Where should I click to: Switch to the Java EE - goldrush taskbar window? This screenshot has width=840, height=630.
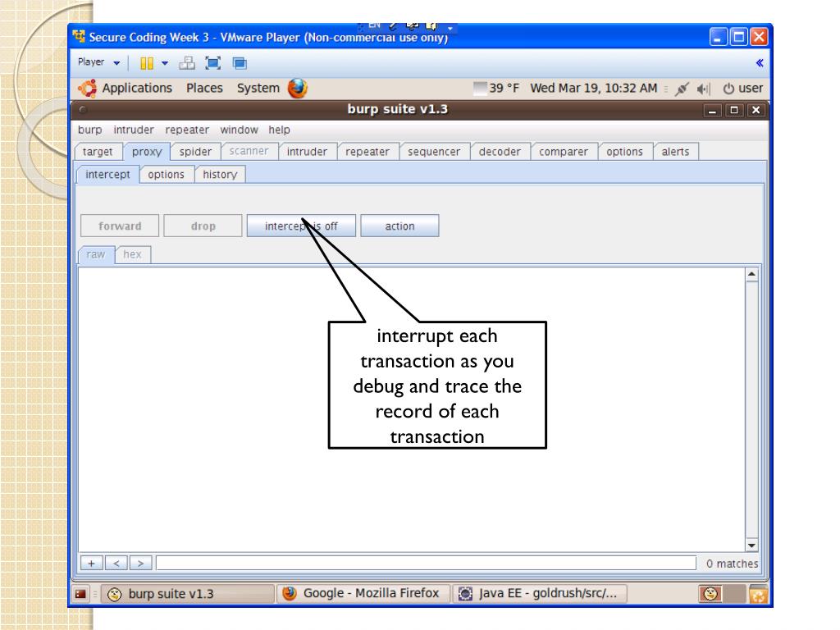[x=540, y=594]
